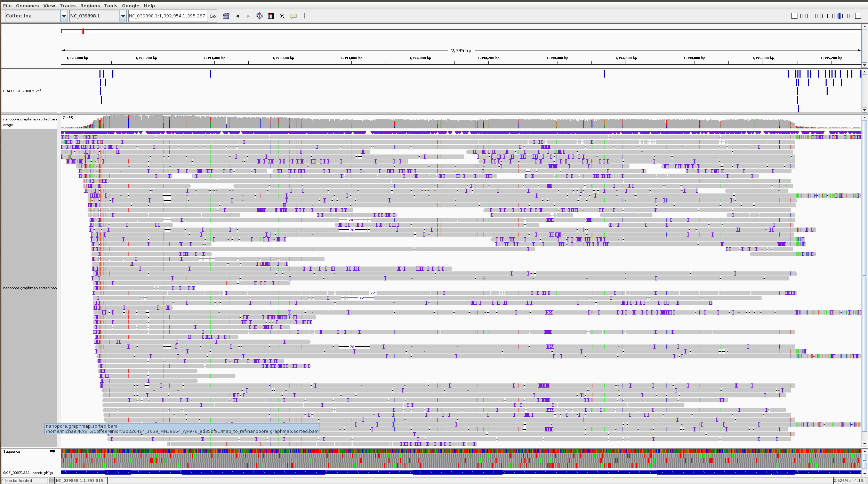Click the Define region of interest icon

pyautogui.click(x=271, y=16)
